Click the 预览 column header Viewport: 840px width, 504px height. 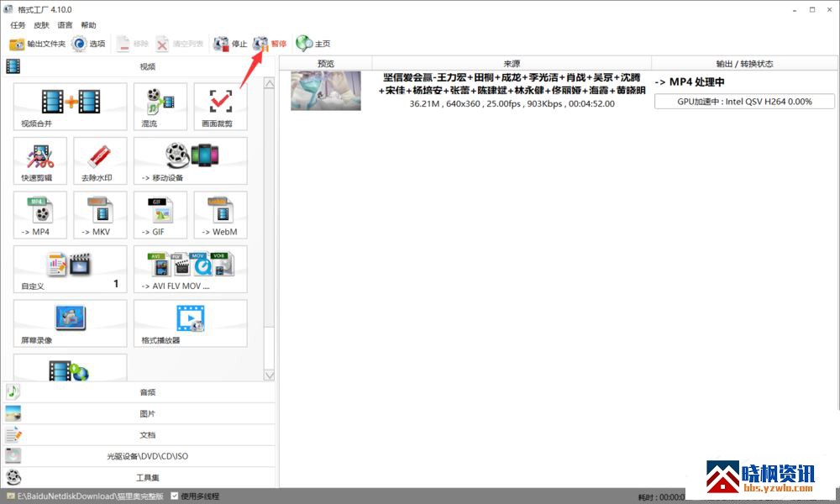(326, 63)
